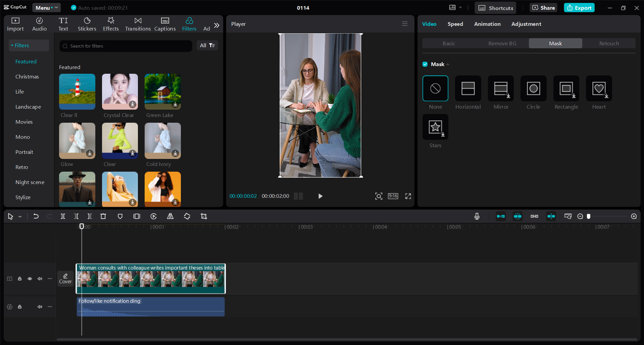This screenshot has height=345, width=644.
Task: Open the All filter sort dropdown
Action: [207, 45]
